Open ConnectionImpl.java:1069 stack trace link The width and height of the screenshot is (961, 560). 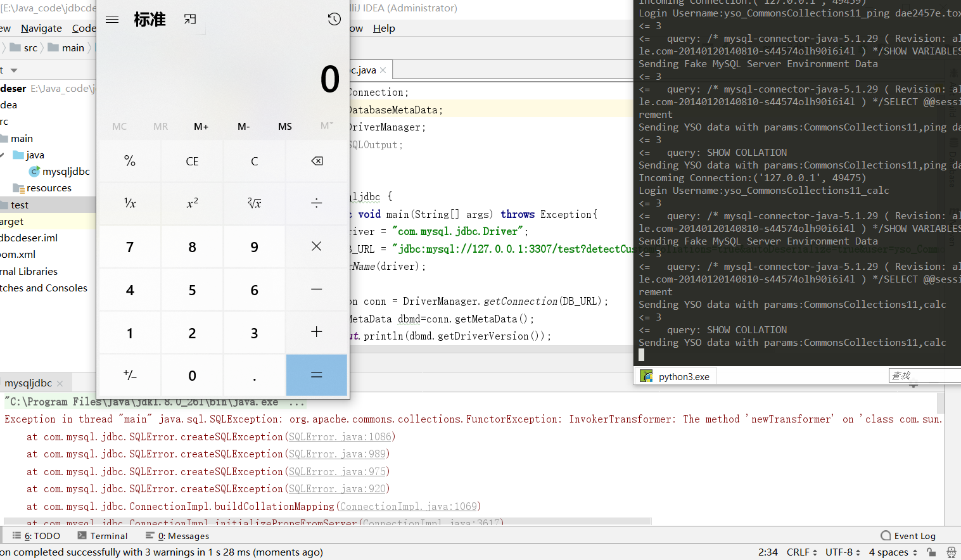tap(409, 506)
